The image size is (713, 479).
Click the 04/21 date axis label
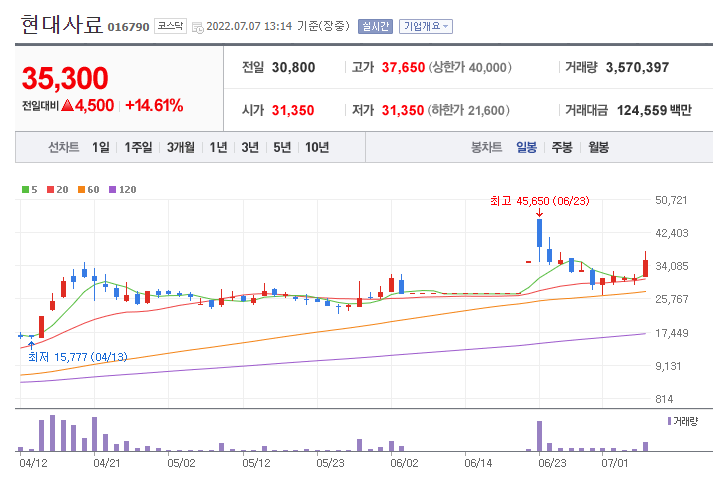(x=107, y=463)
